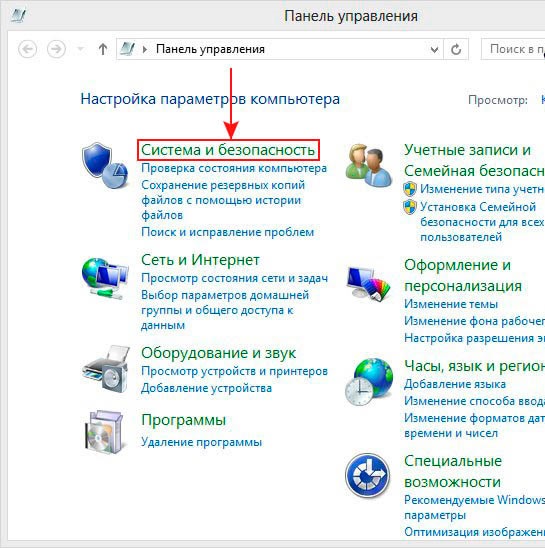Open Оборудование и звук category
Image resolution: width=545 pixels, height=548 pixels.
(218, 353)
